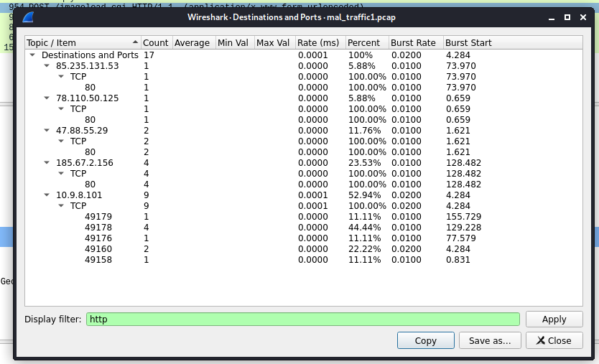Click the 44.44% percent value
The width and height of the screenshot is (599, 364).
(x=364, y=228)
